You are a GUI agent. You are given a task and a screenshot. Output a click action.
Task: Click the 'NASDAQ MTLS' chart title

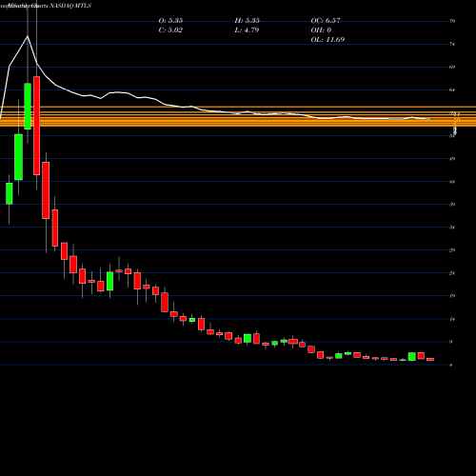(70, 6)
